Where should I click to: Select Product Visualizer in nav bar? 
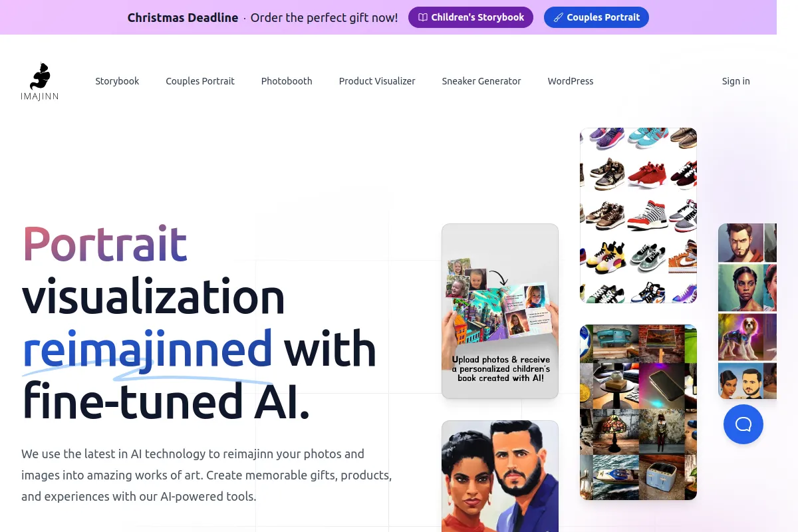tap(377, 81)
